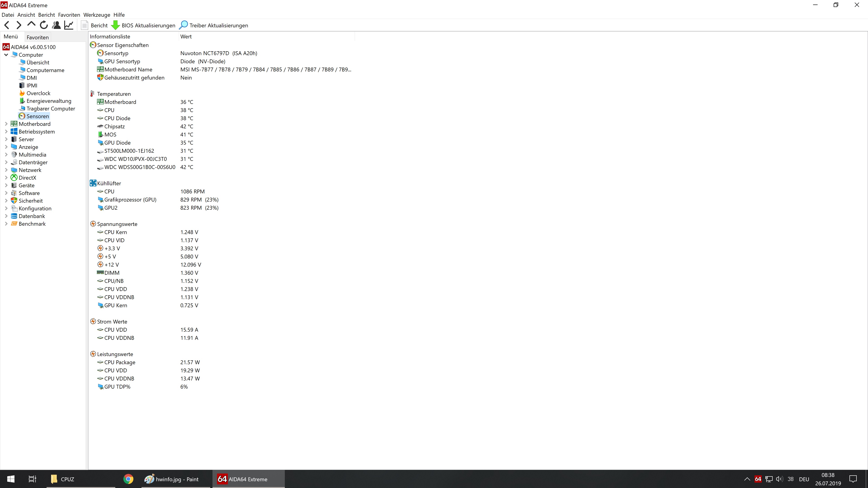Open the Ansicht menu
The width and height of the screenshot is (868, 488).
point(26,15)
